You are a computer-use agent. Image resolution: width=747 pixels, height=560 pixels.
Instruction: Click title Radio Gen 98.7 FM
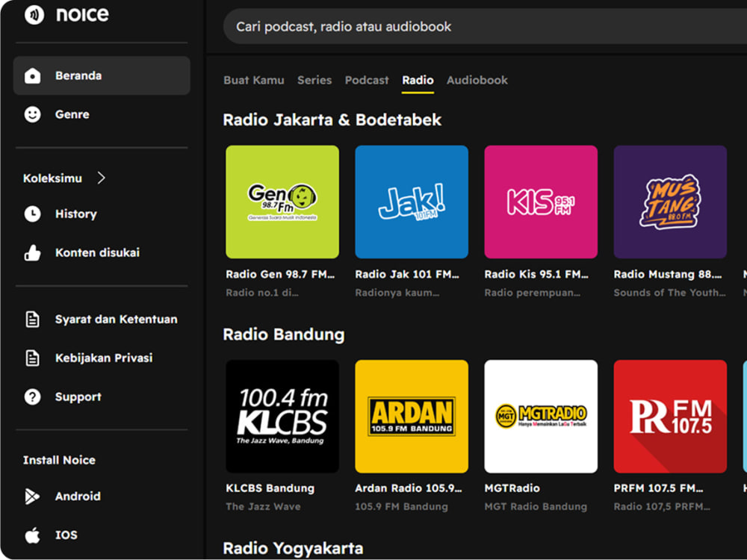tap(280, 274)
